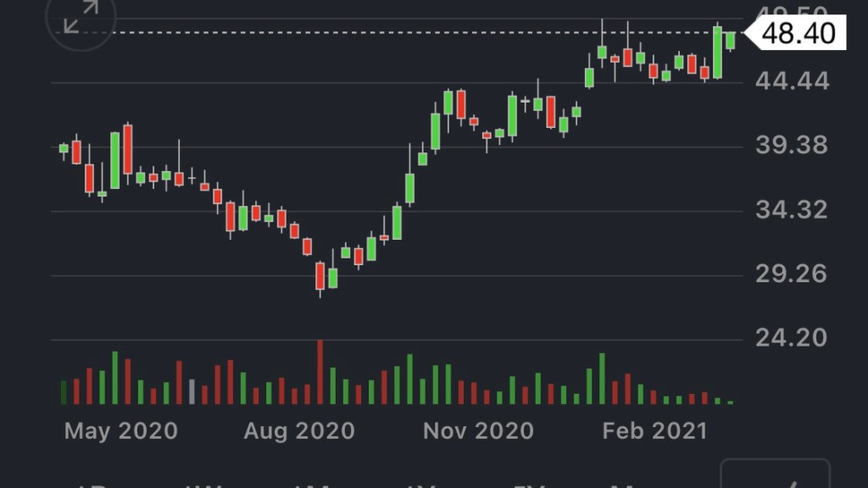The height and width of the screenshot is (488, 868).
Task: Click the 39.38 price axis label
Action: (793, 146)
